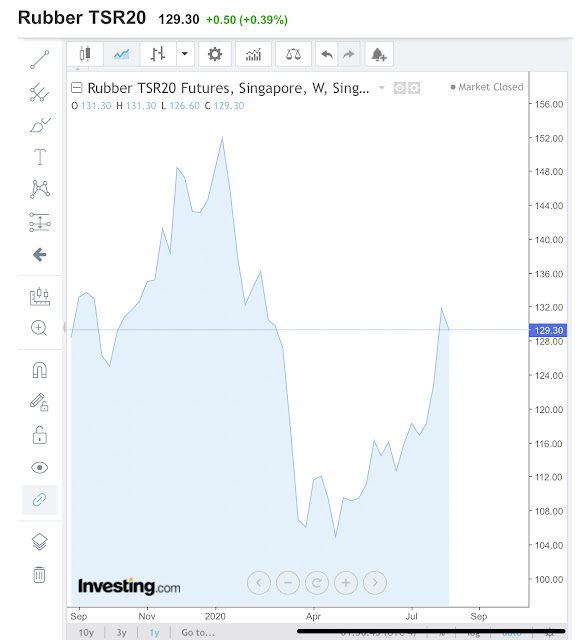Open the series legend dropdown arrow
The image size is (587, 640).
tap(382, 88)
